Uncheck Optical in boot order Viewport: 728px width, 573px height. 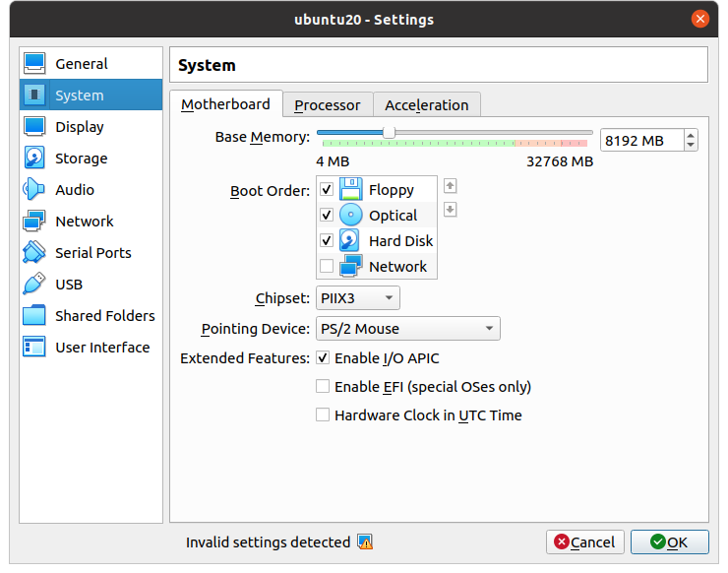click(327, 215)
